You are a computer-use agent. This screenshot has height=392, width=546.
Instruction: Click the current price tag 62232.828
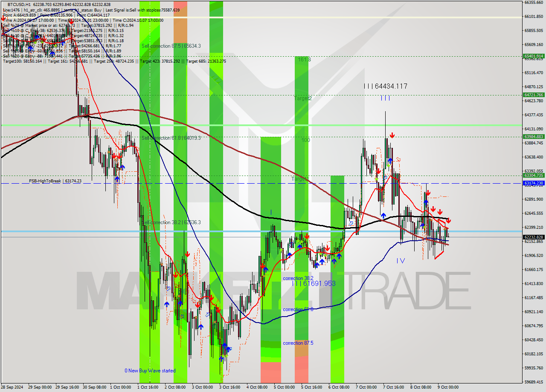pyautogui.click(x=534, y=237)
